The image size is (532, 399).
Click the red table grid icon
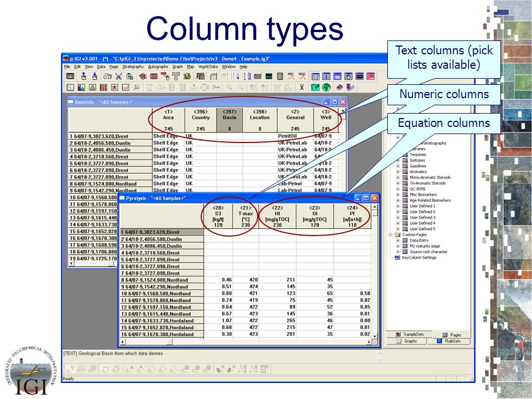154,76
